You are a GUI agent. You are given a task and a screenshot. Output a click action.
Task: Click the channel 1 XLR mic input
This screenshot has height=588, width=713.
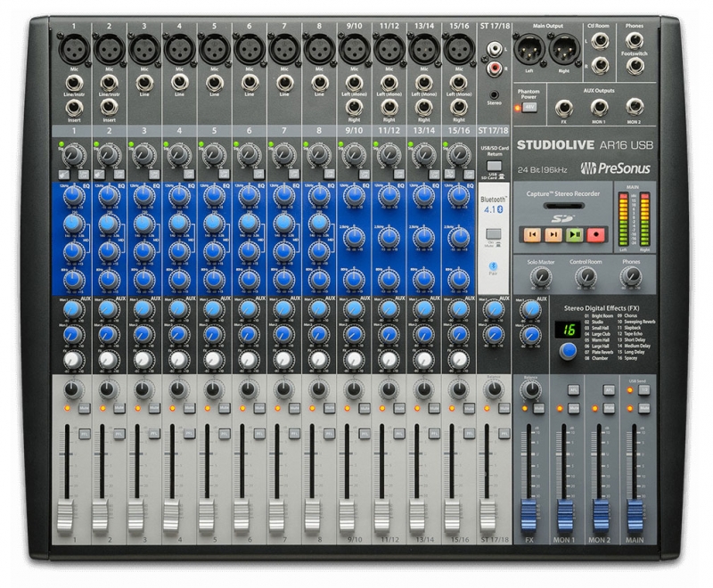tap(74, 49)
